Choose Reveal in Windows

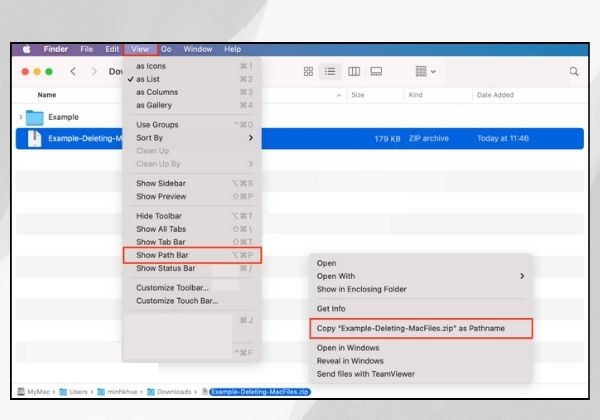coord(421,361)
